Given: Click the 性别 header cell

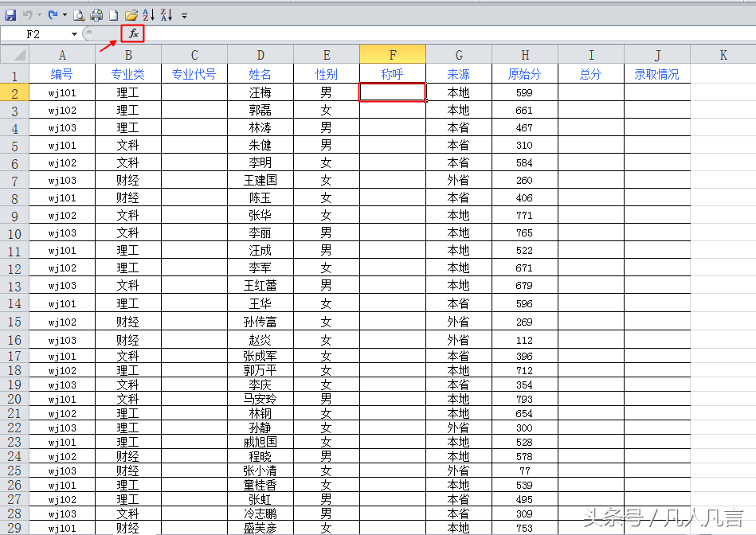Looking at the screenshot, I should (x=327, y=74).
